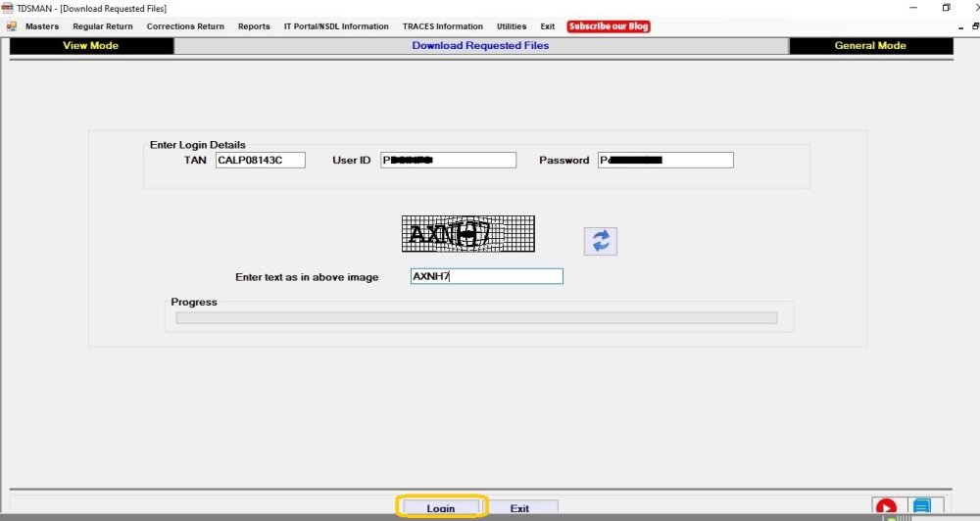Open the Regular Return menu
This screenshot has height=521, width=980.
tap(103, 26)
